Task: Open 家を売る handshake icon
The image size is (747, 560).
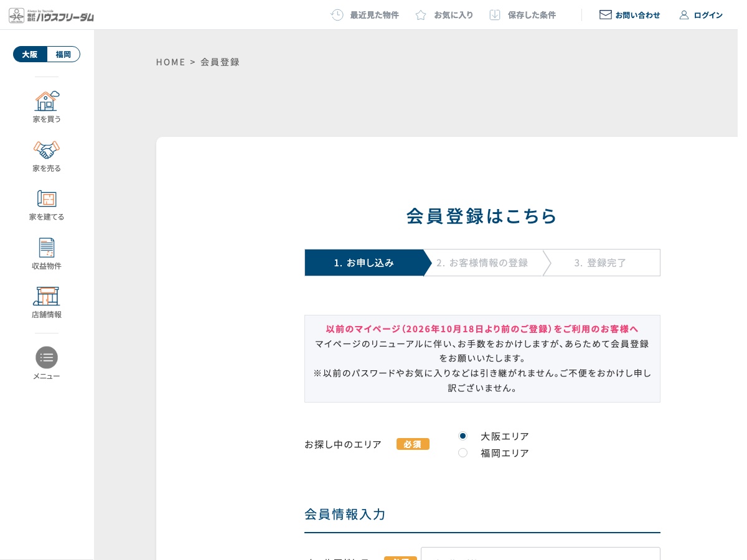Action: click(x=47, y=149)
